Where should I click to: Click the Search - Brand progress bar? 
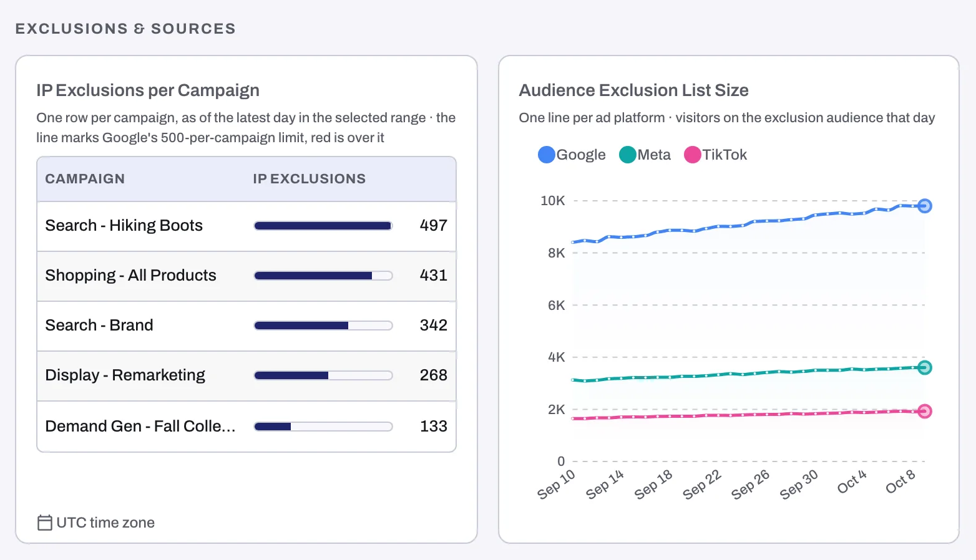(323, 326)
